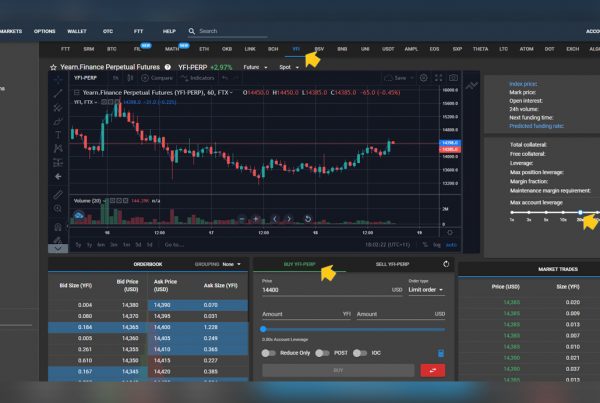Select the text annotation tool
Image resolution: width=600 pixels, height=403 pixels.
(x=58, y=135)
